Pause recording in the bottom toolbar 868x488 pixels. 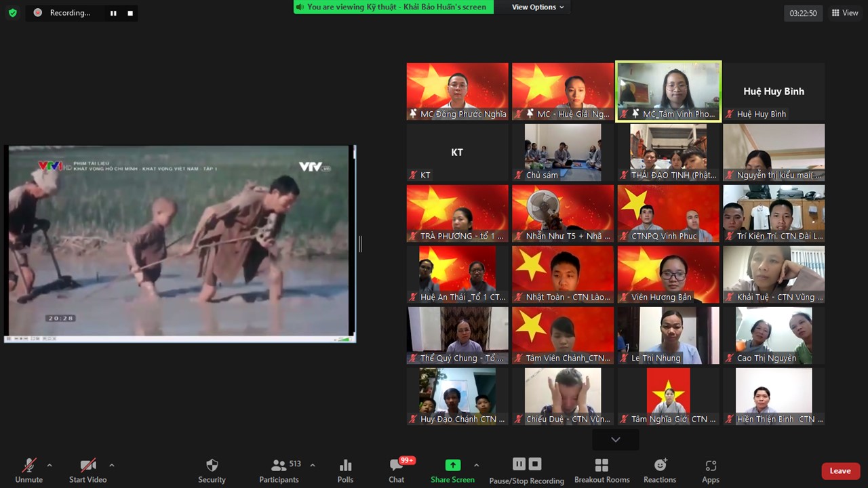pyautogui.click(x=519, y=464)
